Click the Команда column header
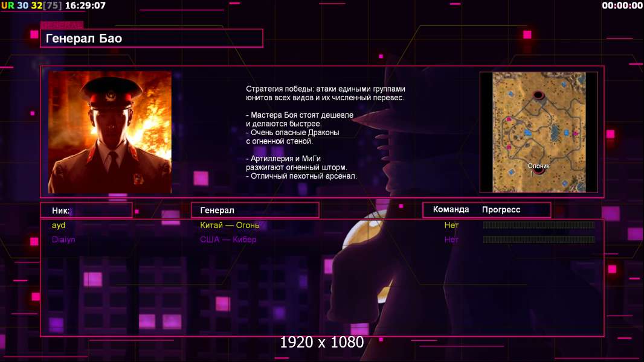This screenshot has height=362, width=644. point(451,209)
